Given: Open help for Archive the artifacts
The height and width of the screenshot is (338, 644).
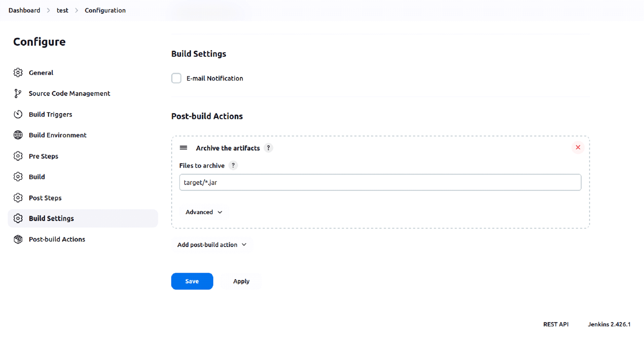Looking at the screenshot, I should pos(268,148).
